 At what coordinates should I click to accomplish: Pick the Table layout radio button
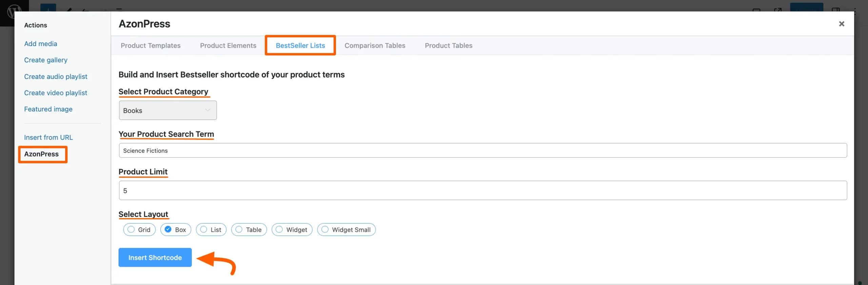[239, 229]
